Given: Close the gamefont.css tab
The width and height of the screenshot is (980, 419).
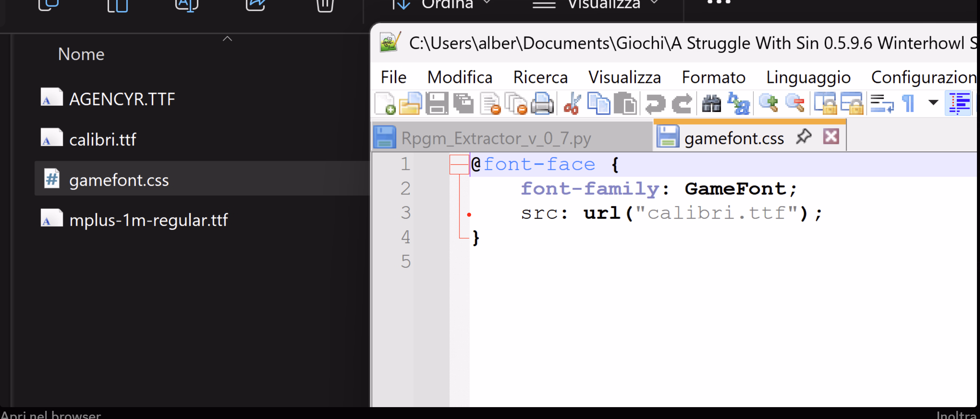Looking at the screenshot, I should point(830,136).
